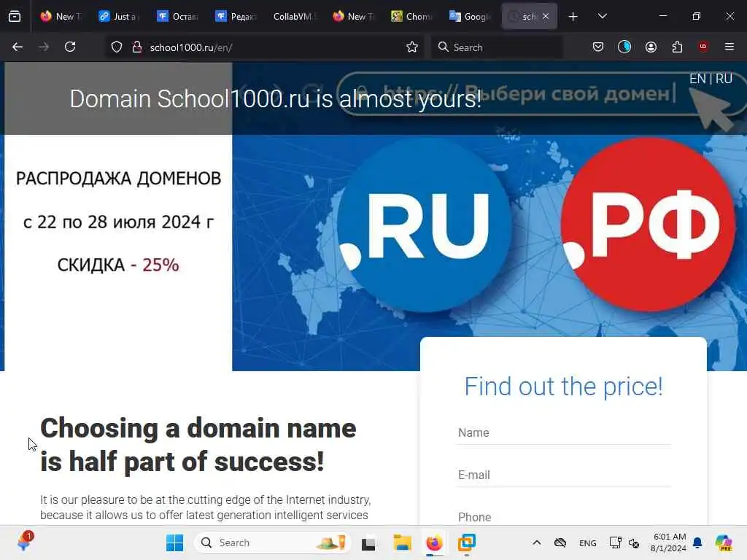
Task: Open the notification bell
Action: point(698,542)
